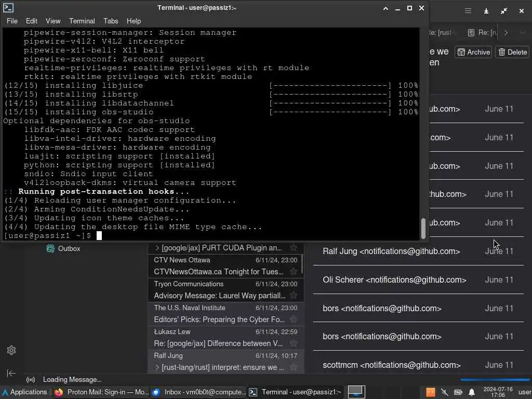This screenshot has width=532, height=399.
Task: Click the Terminal vertical scrollbar thumb
Action: click(423, 229)
